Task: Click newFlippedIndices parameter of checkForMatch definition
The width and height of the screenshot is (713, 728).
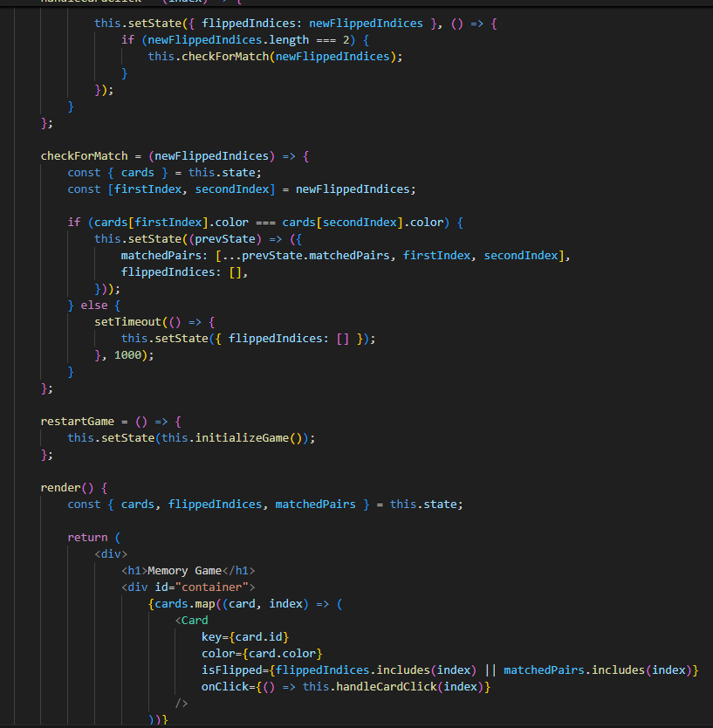Action: pos(212,156)
